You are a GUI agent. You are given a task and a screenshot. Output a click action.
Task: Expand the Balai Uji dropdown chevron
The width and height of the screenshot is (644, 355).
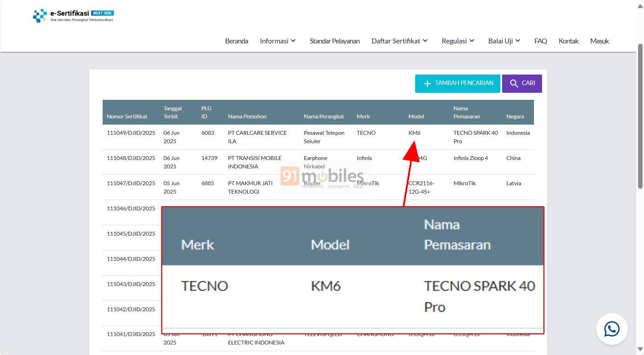pos(518,41)
